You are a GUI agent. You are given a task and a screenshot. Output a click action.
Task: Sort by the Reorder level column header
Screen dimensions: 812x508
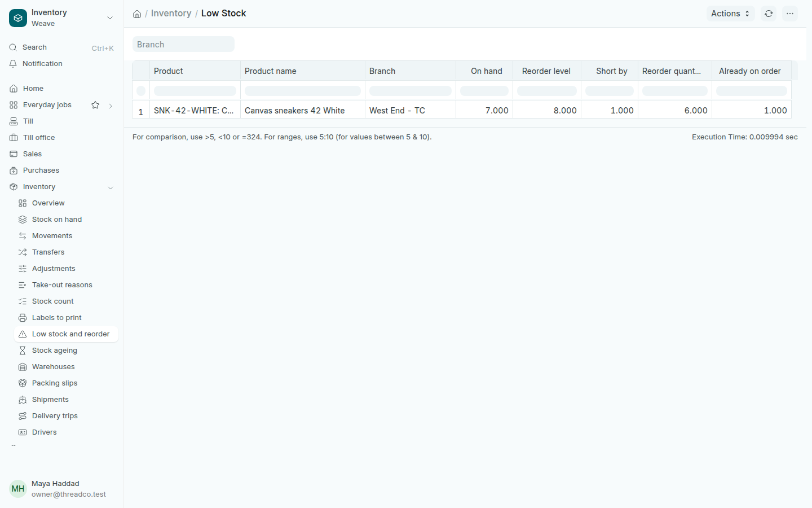point(546,71)
